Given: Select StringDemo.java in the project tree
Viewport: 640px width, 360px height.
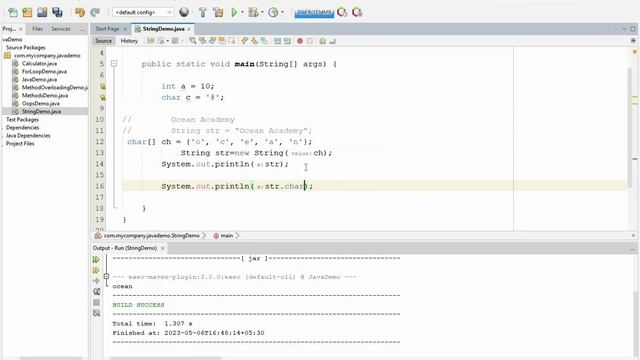Looking at the screenshot, I should [x=41, y=111].
